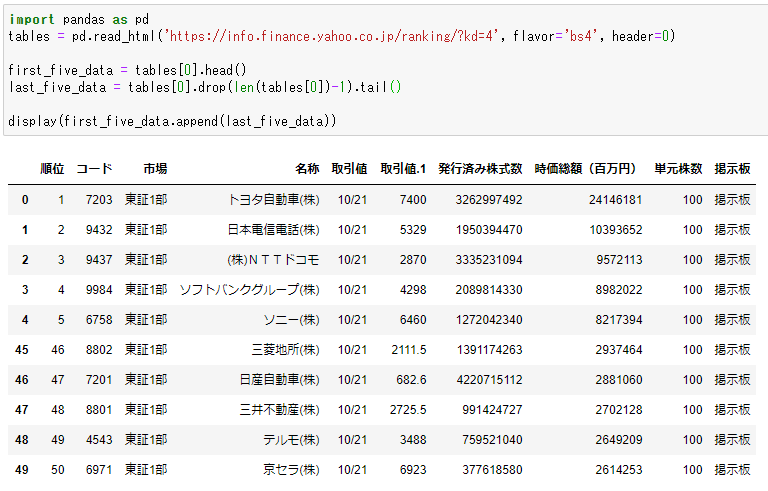Click price value 7400
Image resolution: width=768 pixels, height=491 pixels.
413,200
